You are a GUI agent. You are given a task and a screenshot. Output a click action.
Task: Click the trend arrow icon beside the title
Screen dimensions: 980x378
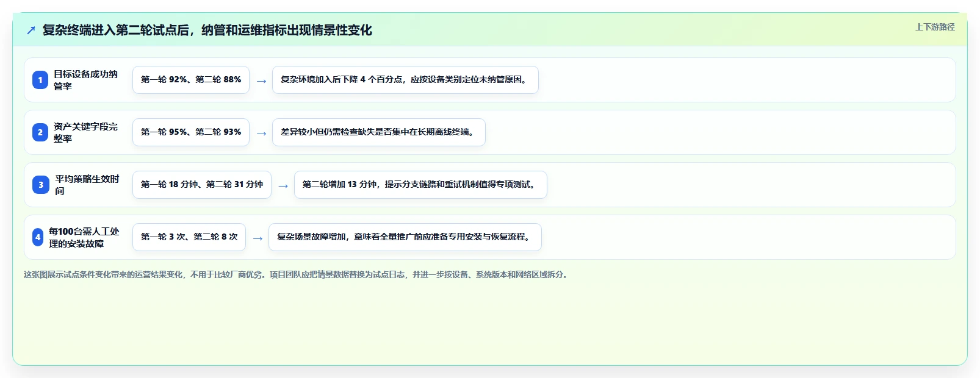(31, 30)
